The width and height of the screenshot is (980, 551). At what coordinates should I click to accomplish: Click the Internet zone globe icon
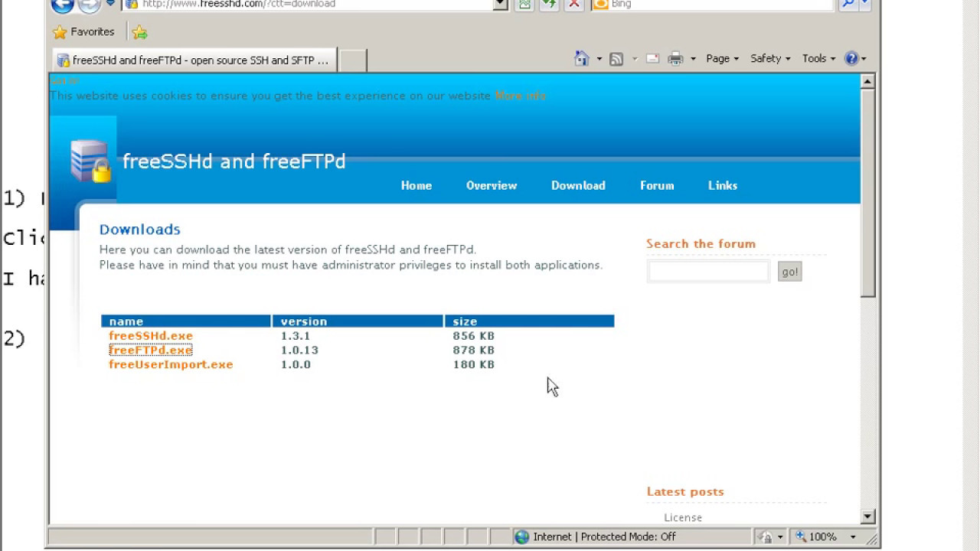point(522,537)
